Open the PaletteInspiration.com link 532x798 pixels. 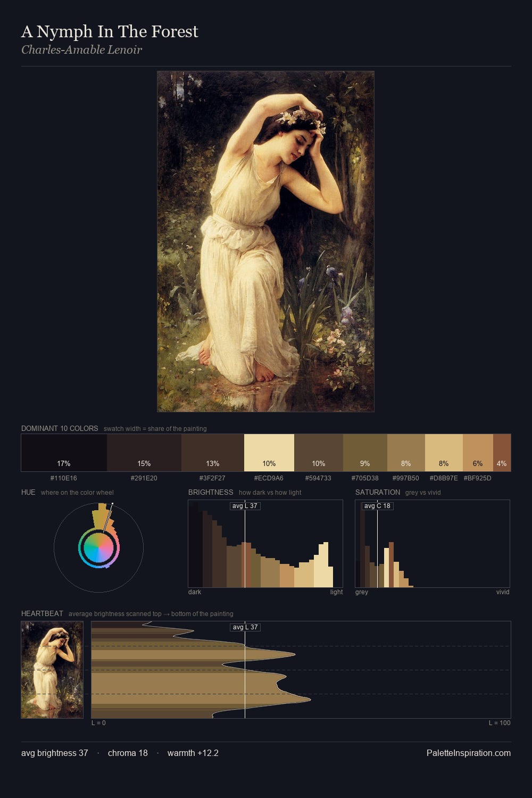(469, 753)
